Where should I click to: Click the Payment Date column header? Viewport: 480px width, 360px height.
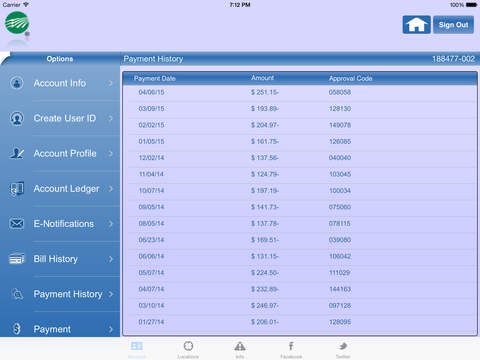click(x=155, y=78)
